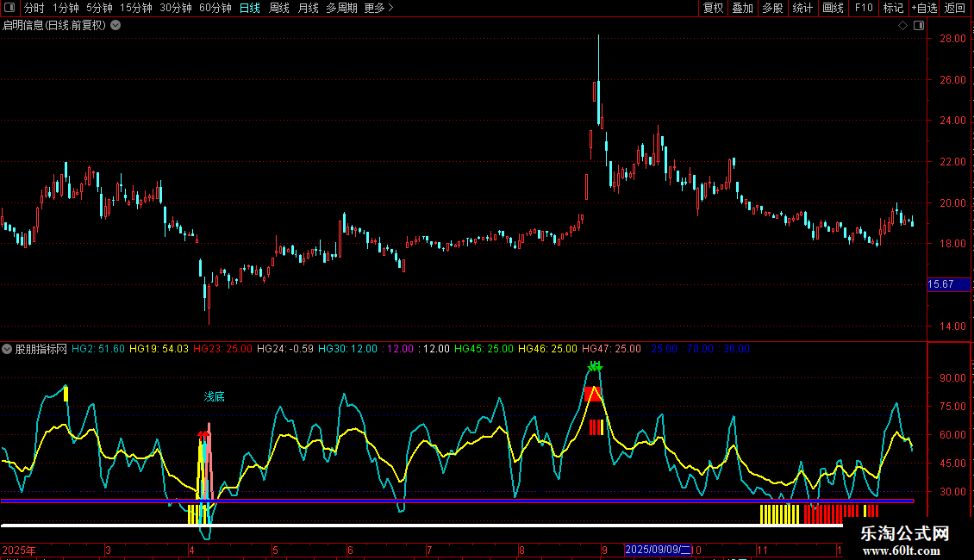Click the HG23: 25.00 indicator value

[222, 349]
